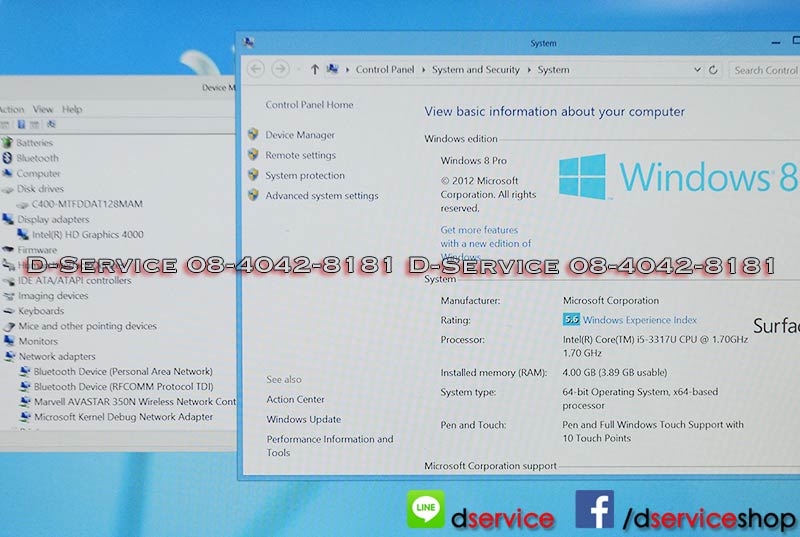The image size is (800, 537).
Task: Select Display adapters category
Action: coord(53,219)
